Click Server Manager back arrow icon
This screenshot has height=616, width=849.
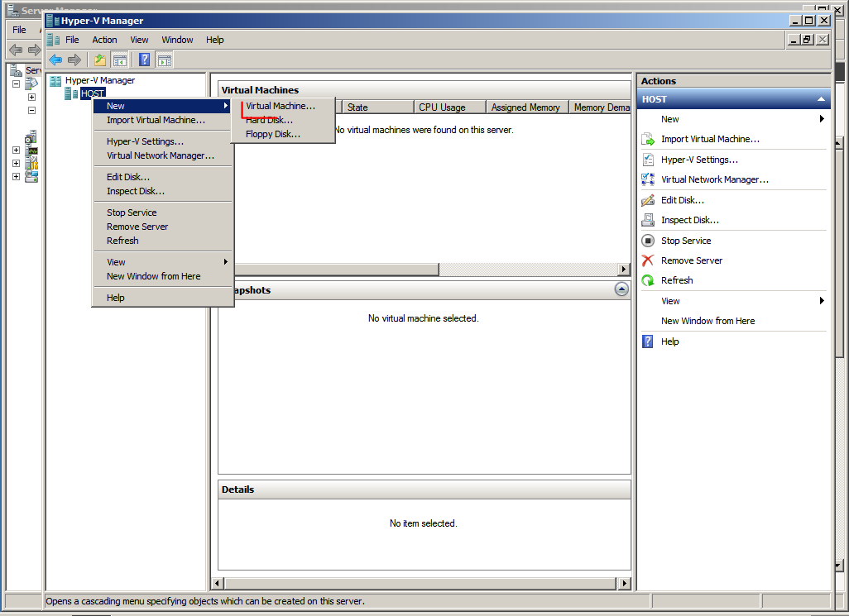pos(16,50)
